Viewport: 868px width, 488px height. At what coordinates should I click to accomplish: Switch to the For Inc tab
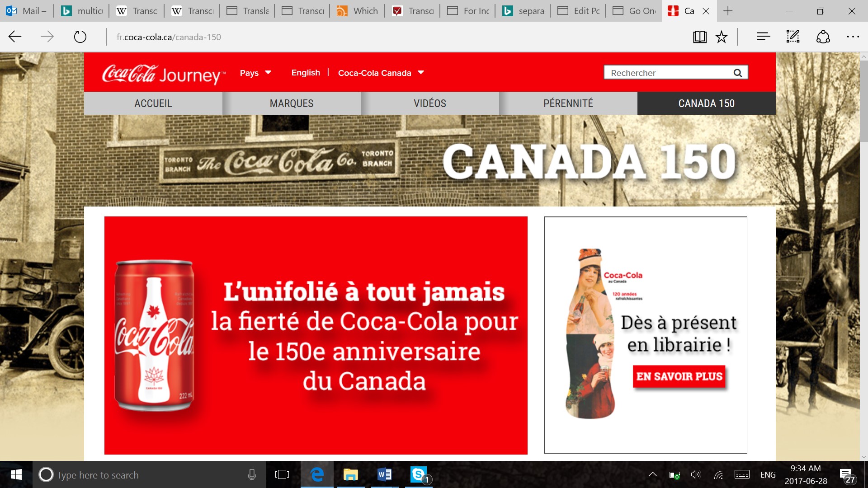coord(468,11)
